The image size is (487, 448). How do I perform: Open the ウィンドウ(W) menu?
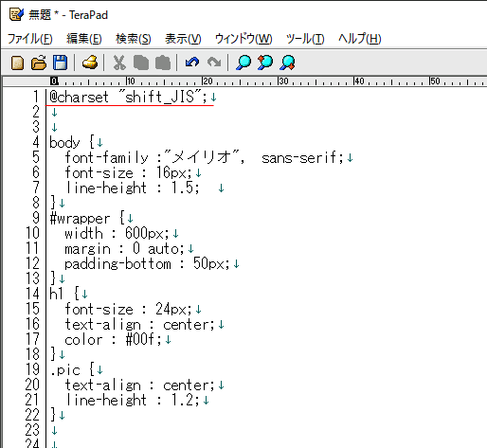point(243,39)
